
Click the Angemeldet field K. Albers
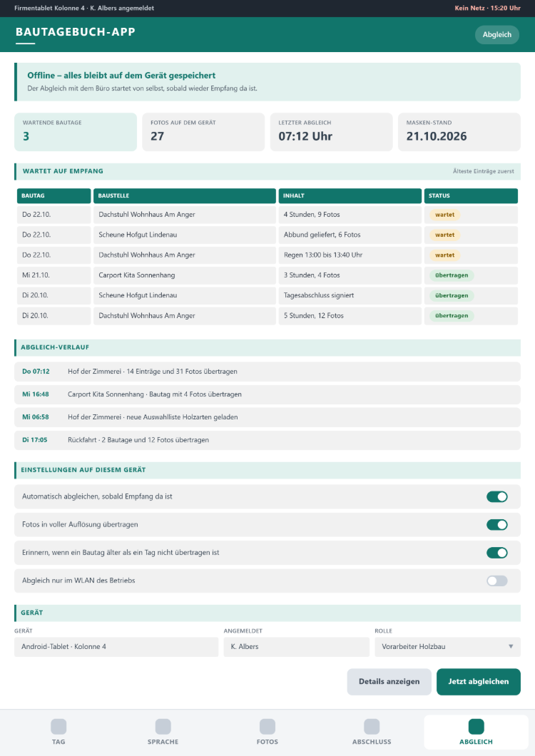click(x=296, y=647)
